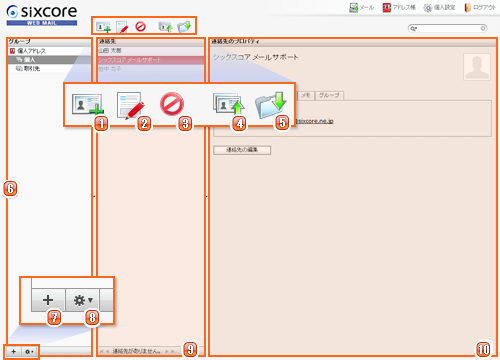The height and width of the screenshot is (360, 500).
Task: Click ログアウト to log out
Action: point(480,8)
